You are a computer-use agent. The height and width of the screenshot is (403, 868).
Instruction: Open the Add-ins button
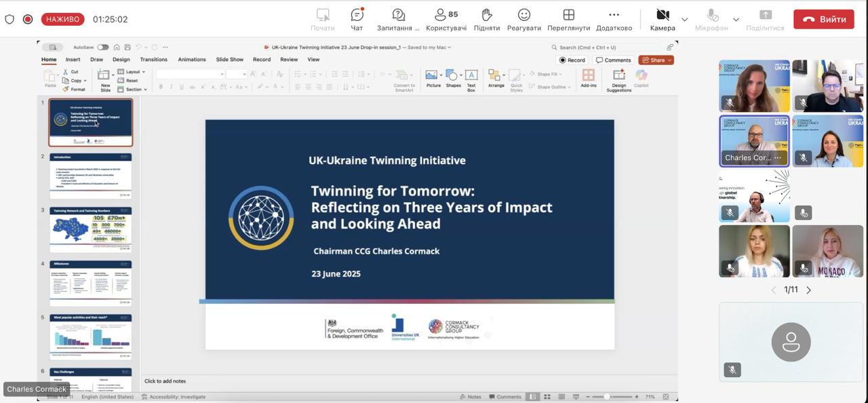coord(589,79)
